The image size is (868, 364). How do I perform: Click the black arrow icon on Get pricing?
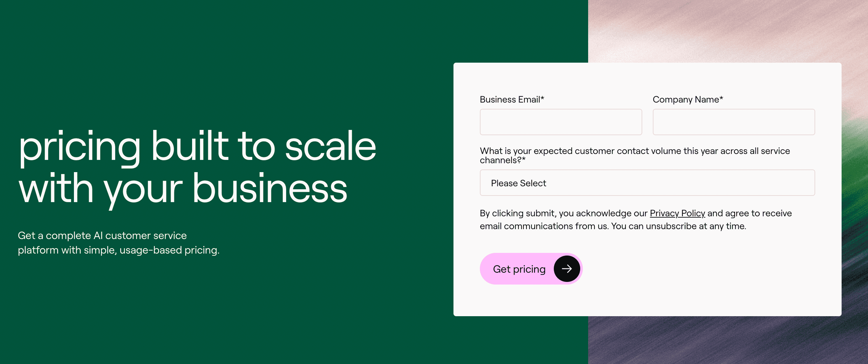567,269
